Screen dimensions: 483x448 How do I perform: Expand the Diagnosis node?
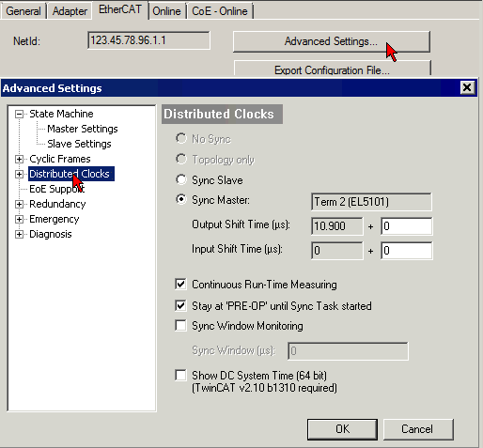19,234
